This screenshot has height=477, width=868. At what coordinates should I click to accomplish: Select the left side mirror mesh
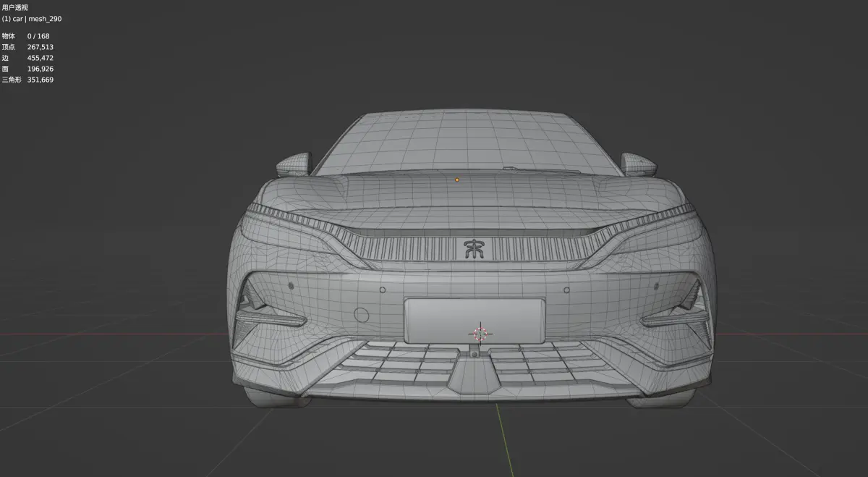(x=293, y=164)
